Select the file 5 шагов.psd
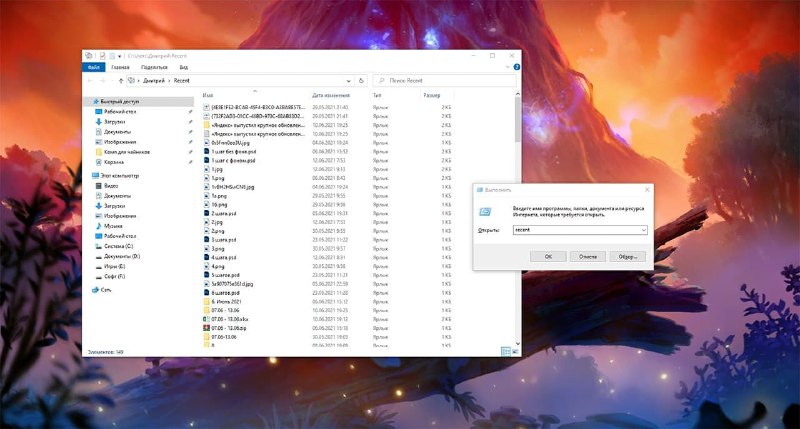This screenshot has width=800, height=429. (x=226, y=275)
